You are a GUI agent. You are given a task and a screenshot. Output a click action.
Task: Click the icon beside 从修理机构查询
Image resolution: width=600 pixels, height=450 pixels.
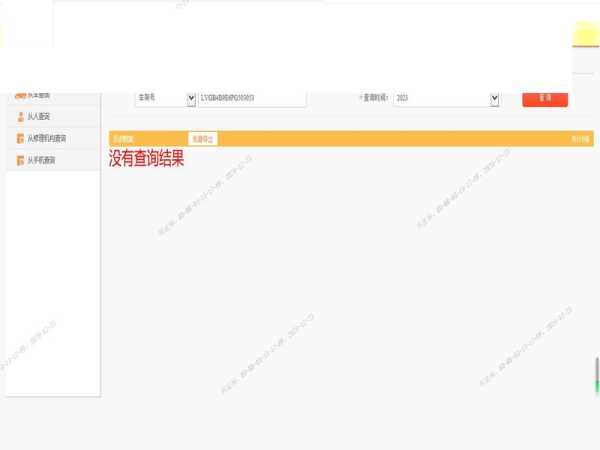[20, 139]
